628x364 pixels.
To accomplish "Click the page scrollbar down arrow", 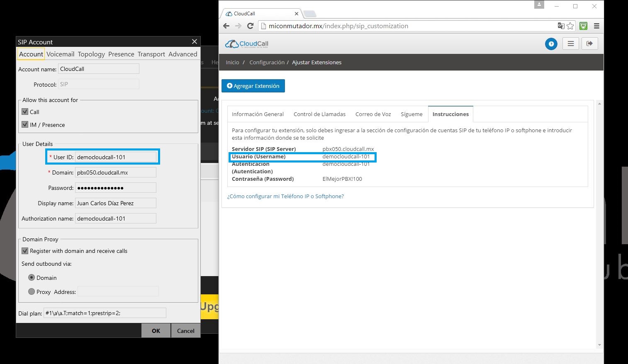I will [x=599, y=345].
